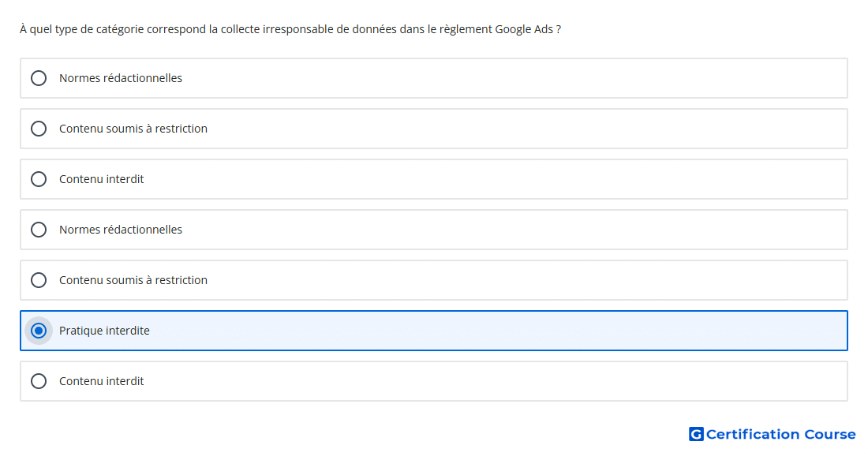Click the Google Ads question text
Viewport: 868px width, 449px height.
[290, 29]
